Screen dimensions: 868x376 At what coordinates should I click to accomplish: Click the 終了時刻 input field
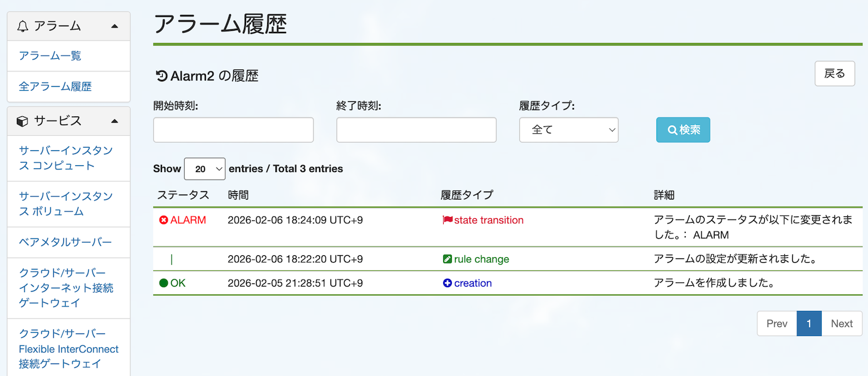416,130
